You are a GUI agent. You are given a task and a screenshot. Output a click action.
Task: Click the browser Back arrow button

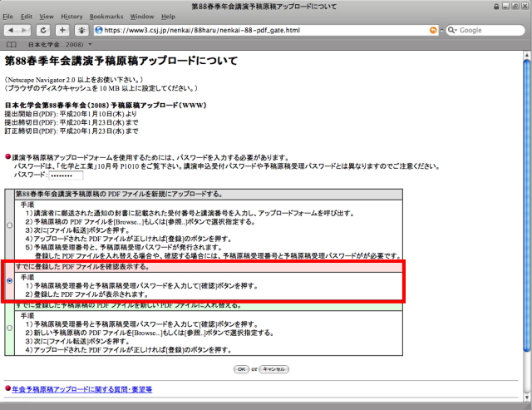(x=12, y=30)
